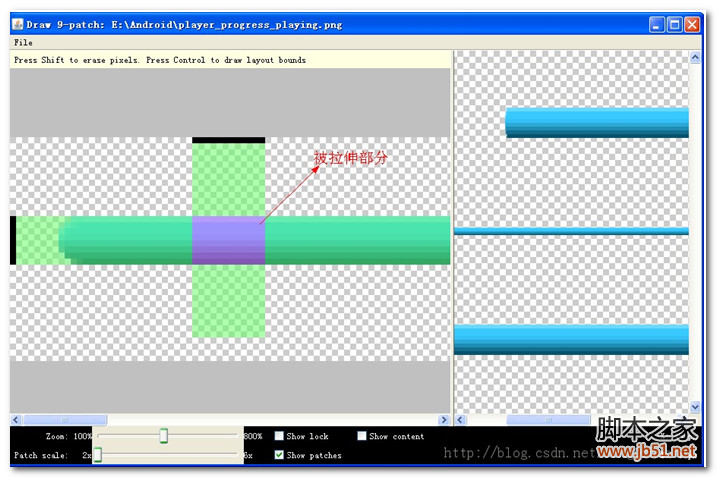The height and width of the screenshot is (478, 717).
Task: Click the preview pane horizontal scroll left arrow
Action: pos(460,420)
